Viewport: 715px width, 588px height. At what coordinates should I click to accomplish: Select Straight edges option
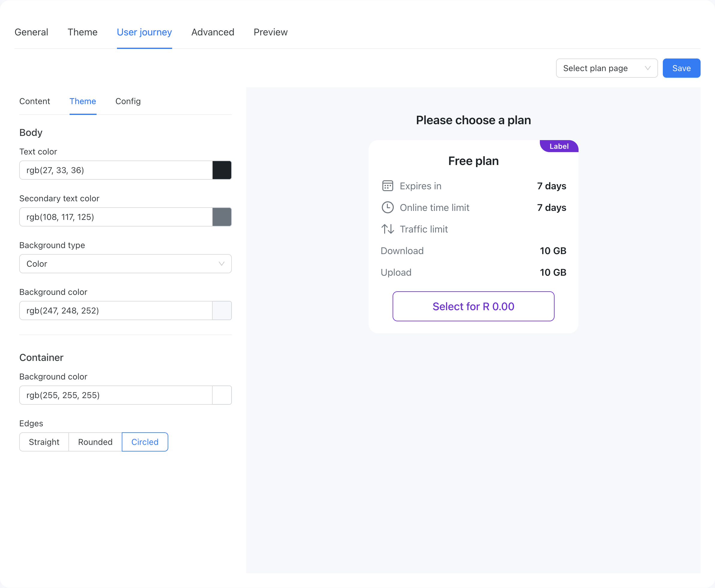(x=44, y=442)
